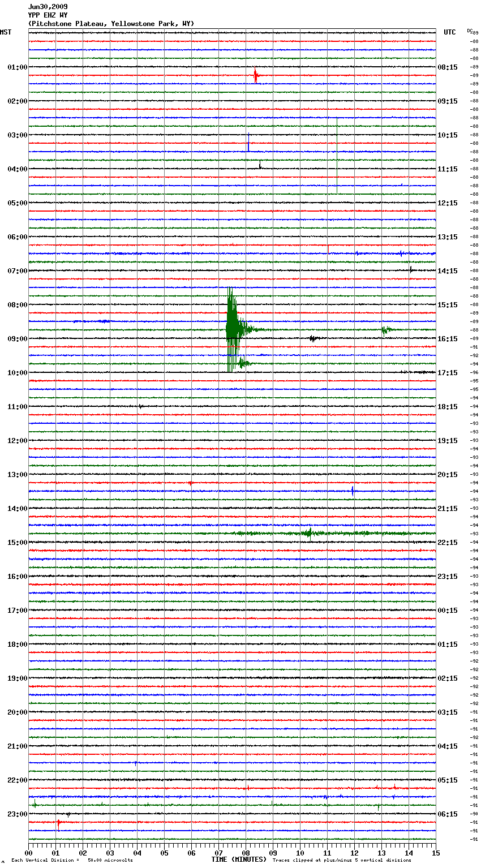Select the station code YPP EHZ WY
The width and height of the screenshot is (481, 868).
(x=48, y=15)
